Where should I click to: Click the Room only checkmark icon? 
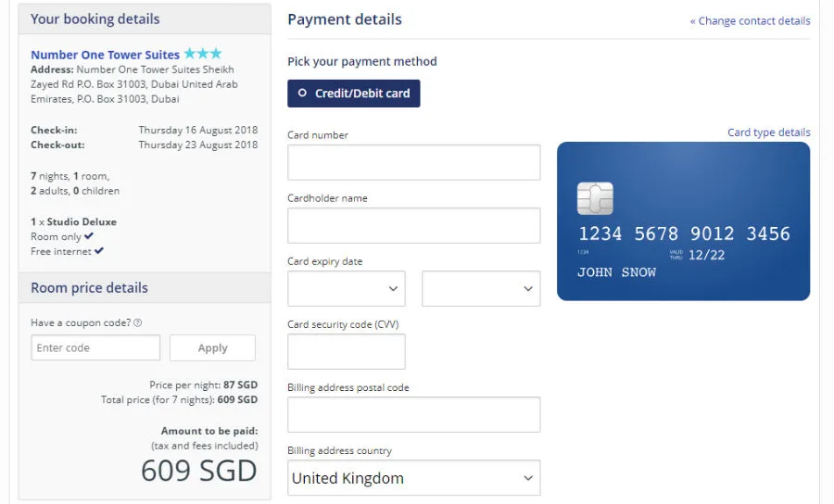coord(89,236)
